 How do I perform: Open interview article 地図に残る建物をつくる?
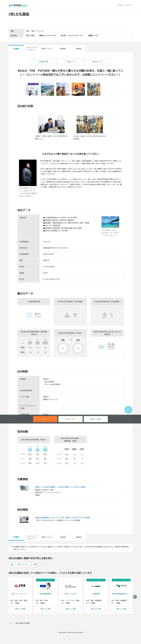pyautogui.click(x=63, y=517)
